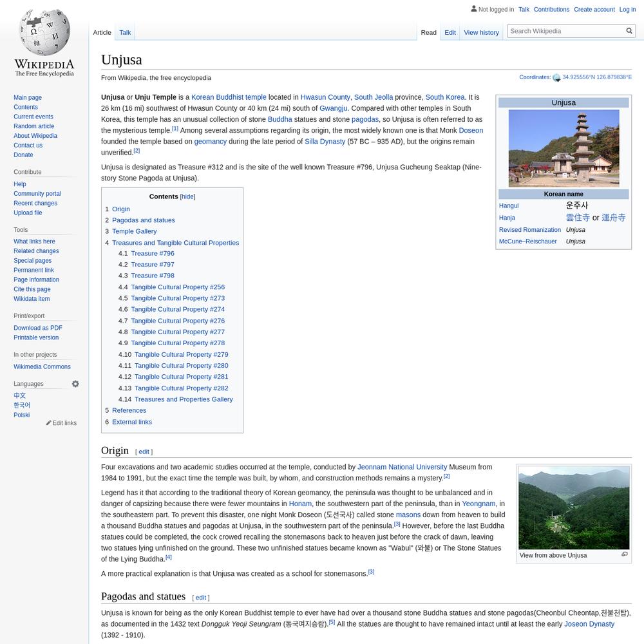Jump to Tangible Cultural Property #273
Image resolution: width=644 pixels, height=644 pixels.
click(178, 298)
